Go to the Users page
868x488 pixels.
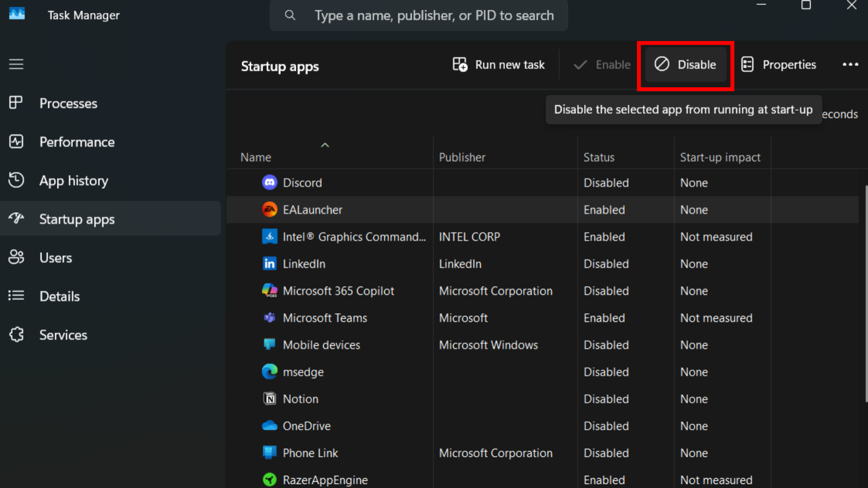click(111, 258)
